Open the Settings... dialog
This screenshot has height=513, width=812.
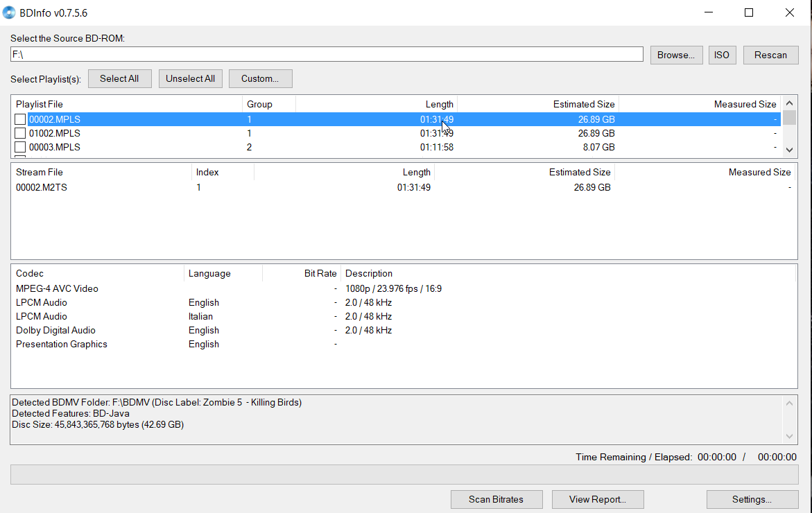(752, 500)
